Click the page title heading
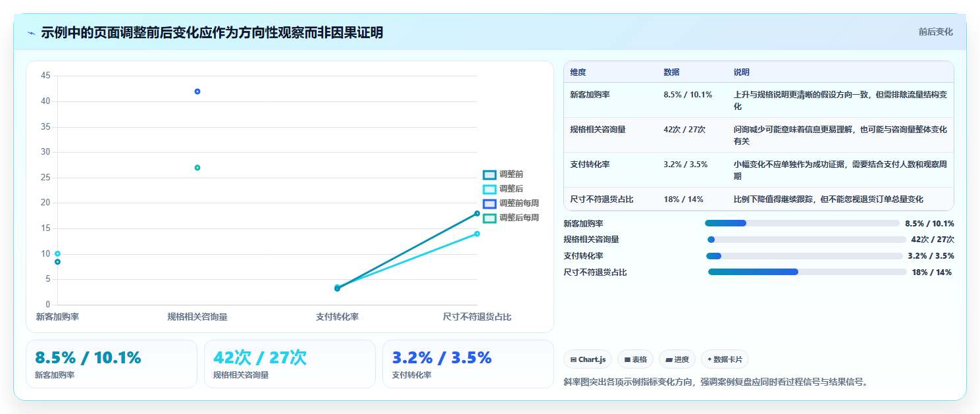 click(x=212, y=33)
